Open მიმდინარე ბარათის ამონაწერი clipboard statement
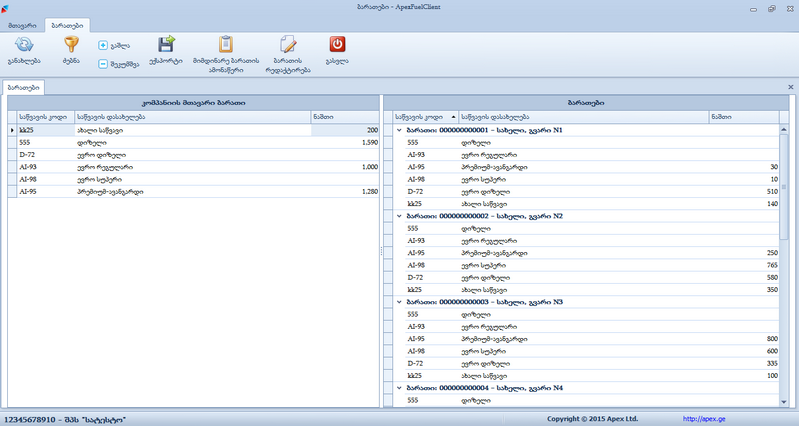This screenshot has height=426, width=799. pos(226,44)
